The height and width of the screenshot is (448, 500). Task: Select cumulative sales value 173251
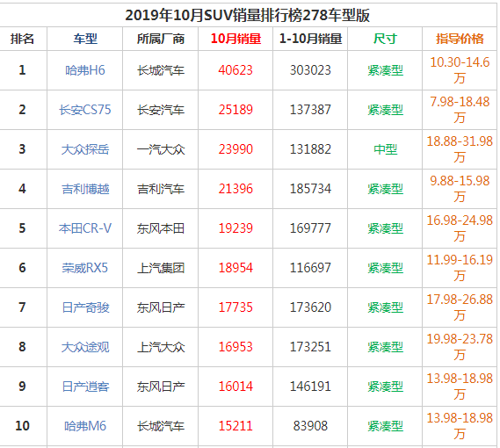tap(310, 347)
